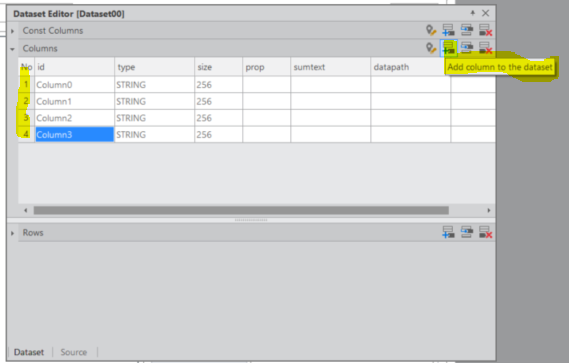Viewport: 569px width, 363px height.
Task: Collapse the Columns section
Action: 12,49
